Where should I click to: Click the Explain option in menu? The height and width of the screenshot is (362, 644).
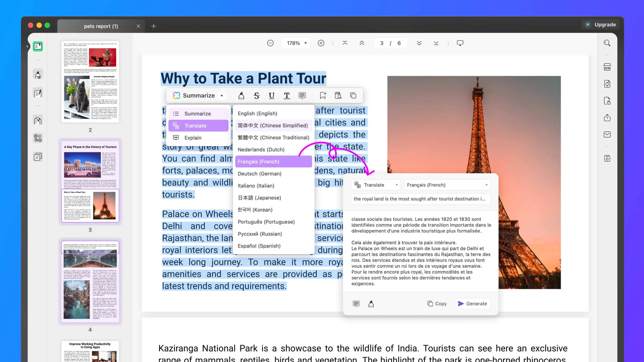click(193, 138)
